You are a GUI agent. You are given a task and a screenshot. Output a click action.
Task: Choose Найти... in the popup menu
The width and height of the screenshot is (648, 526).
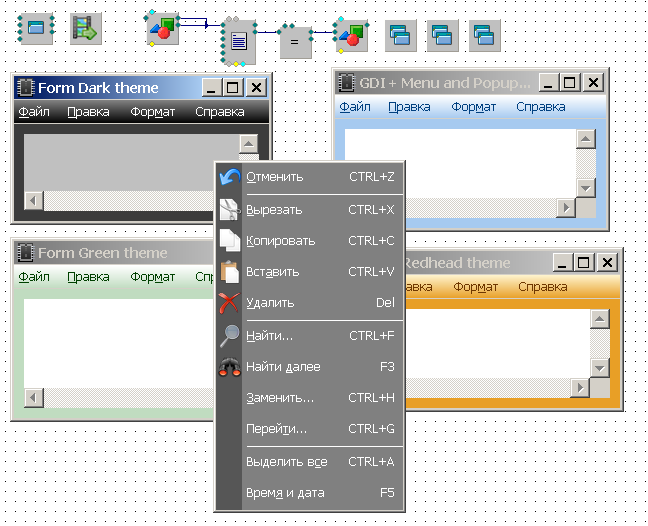pos(310,336)
